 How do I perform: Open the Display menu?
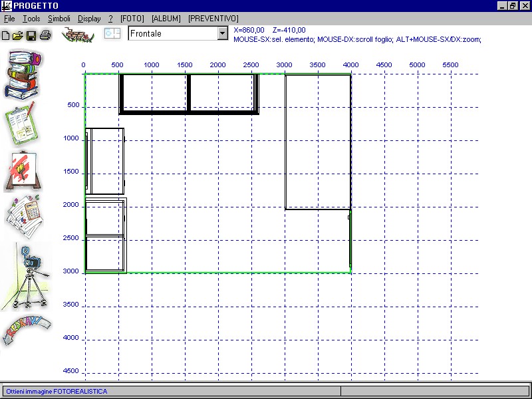point(89,19)
